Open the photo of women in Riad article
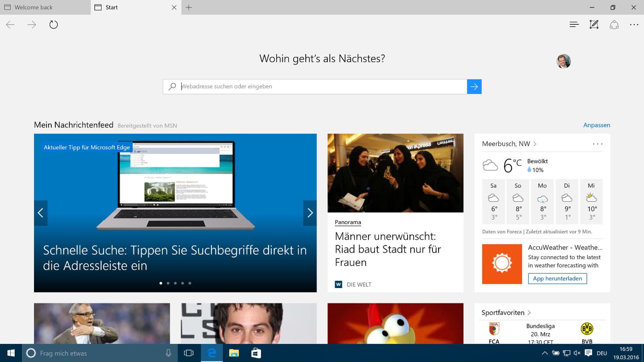The image size is (644, 362). click(395, 173)
